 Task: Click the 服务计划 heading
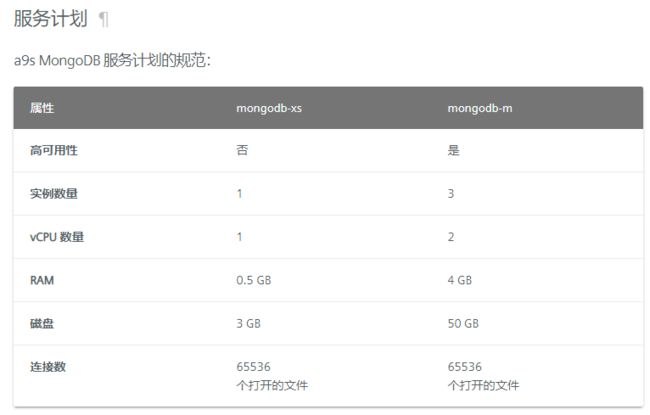click(x=51, y=19)
